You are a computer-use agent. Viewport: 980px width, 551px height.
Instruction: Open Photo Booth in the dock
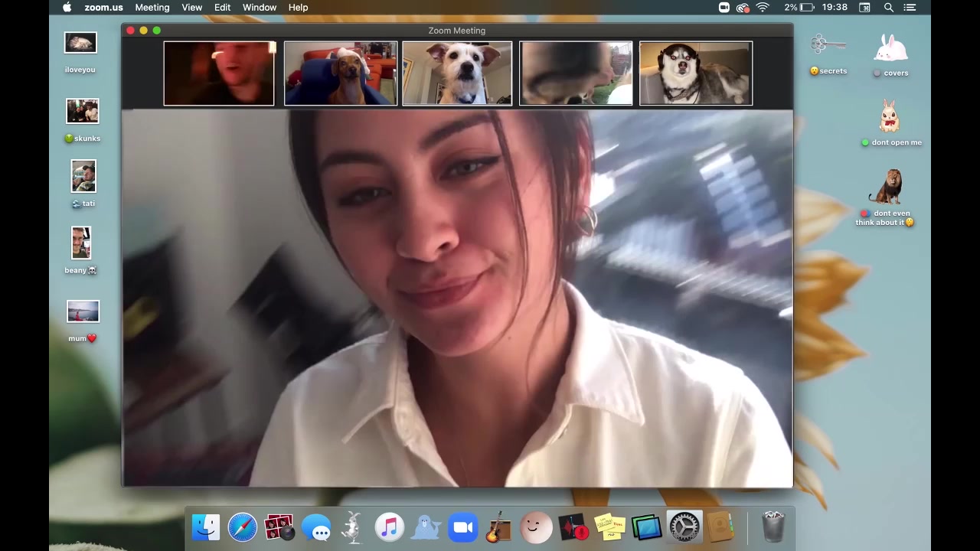point(279,527)
